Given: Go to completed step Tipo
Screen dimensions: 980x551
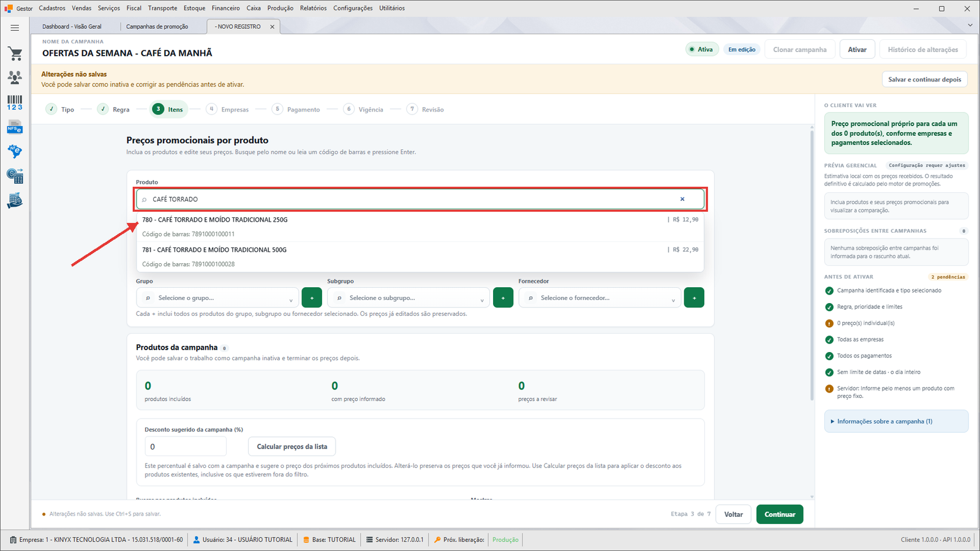Looking at the screenshot, I should pos(60,109).
